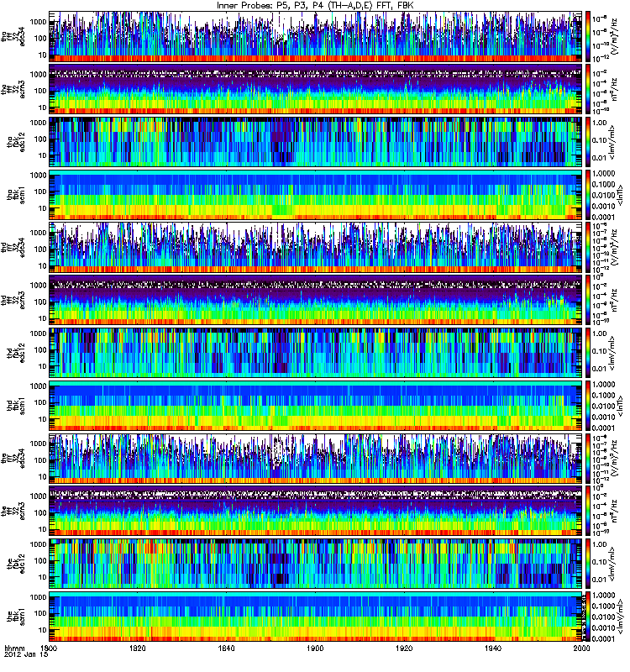The width and height of the screenshot is (630, 672).
Task: Select the thd fff 32 edc34 spectrogram panel
Action: (315, 247)
